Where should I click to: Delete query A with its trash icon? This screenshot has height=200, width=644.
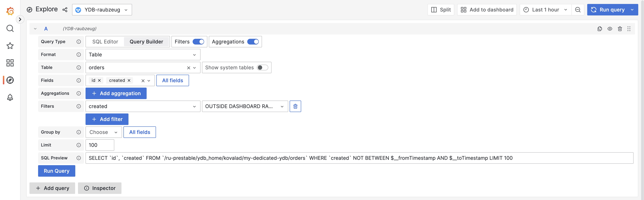[x=620, y=29]
